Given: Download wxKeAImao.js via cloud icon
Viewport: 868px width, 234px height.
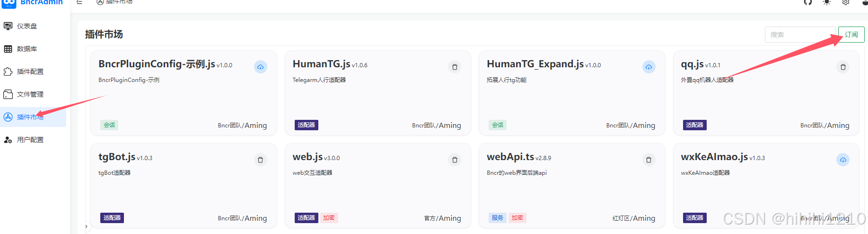Looking at the screenshot, I should click(843, 160).
